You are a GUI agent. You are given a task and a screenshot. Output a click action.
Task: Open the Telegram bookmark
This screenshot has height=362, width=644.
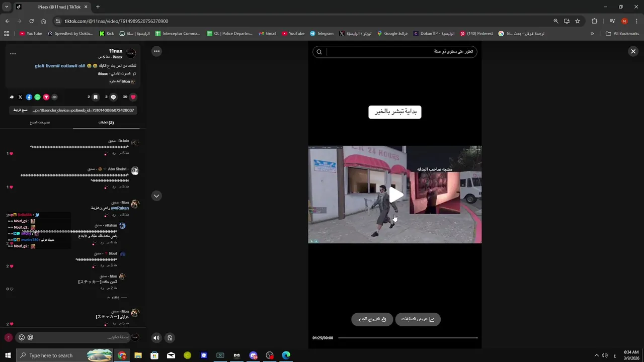321,34
